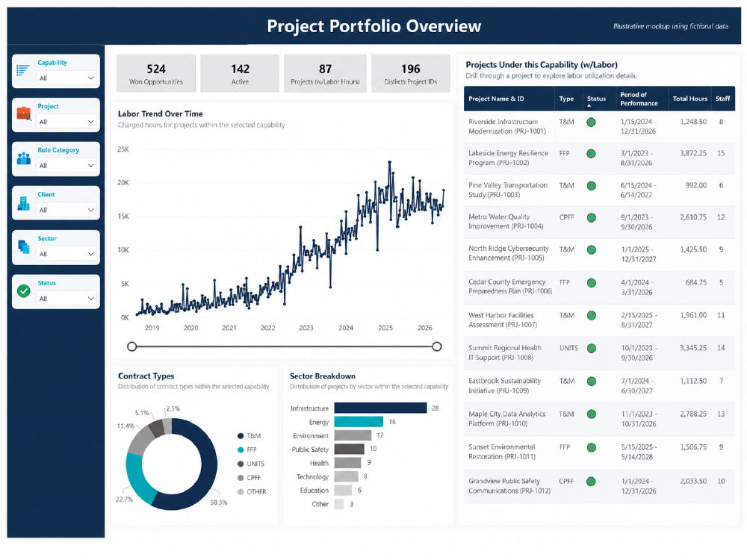
Task: Select the 524 Won Opportunities card
Action: (x=156, y=73)
